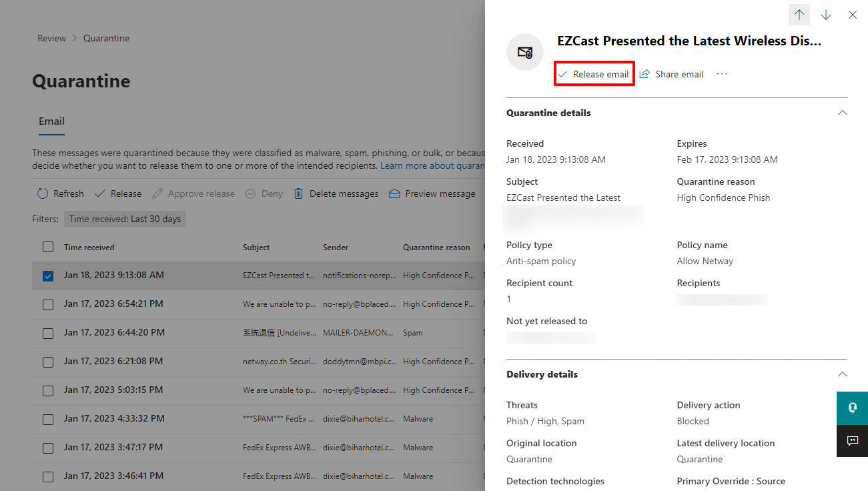
Task: Open the more actions ellipsis menu
Action: (x=722, y=74)
